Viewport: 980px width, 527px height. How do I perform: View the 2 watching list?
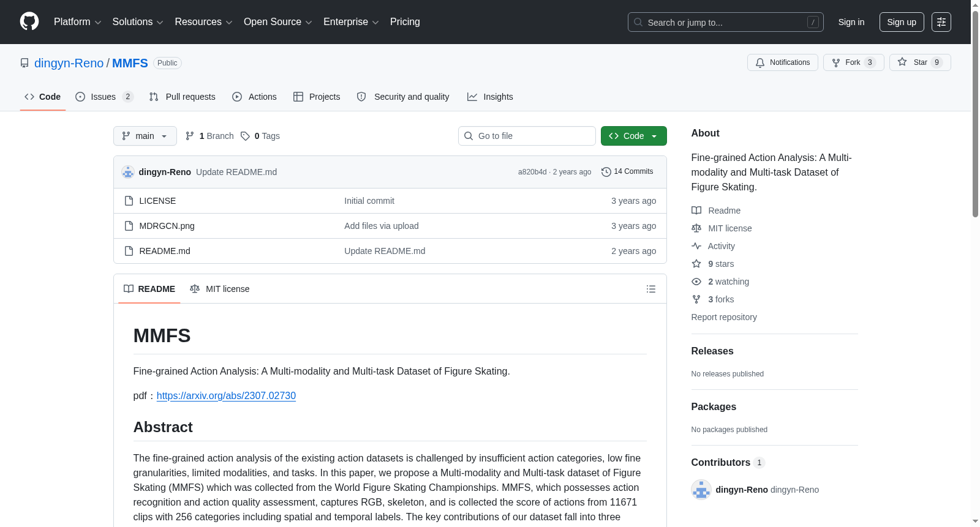(x=720, y=282)
